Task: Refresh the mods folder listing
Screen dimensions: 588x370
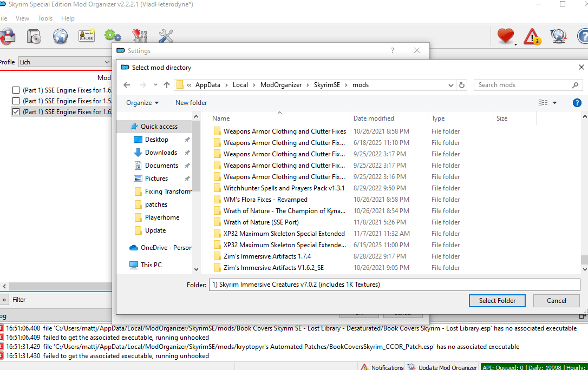Action: (462, 85)
